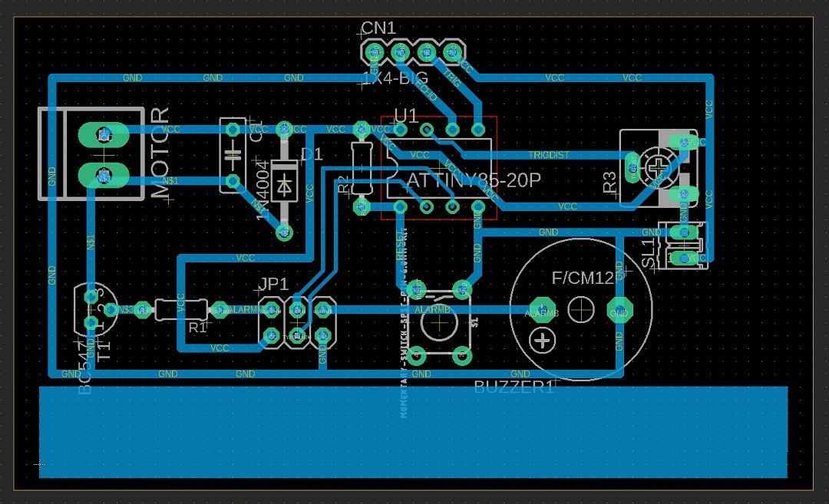Select the top pad of diode D1
The height and width of the screenshot is (504, 829).
285,130
